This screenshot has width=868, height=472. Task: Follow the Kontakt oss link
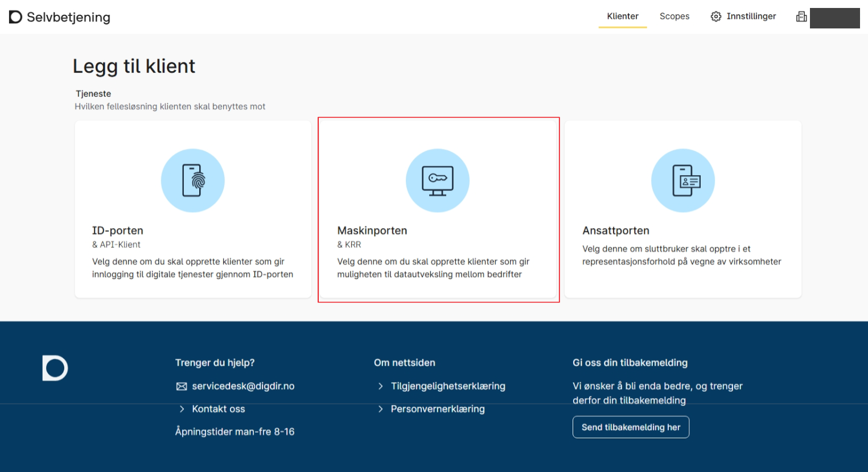[x=219, y=409]
